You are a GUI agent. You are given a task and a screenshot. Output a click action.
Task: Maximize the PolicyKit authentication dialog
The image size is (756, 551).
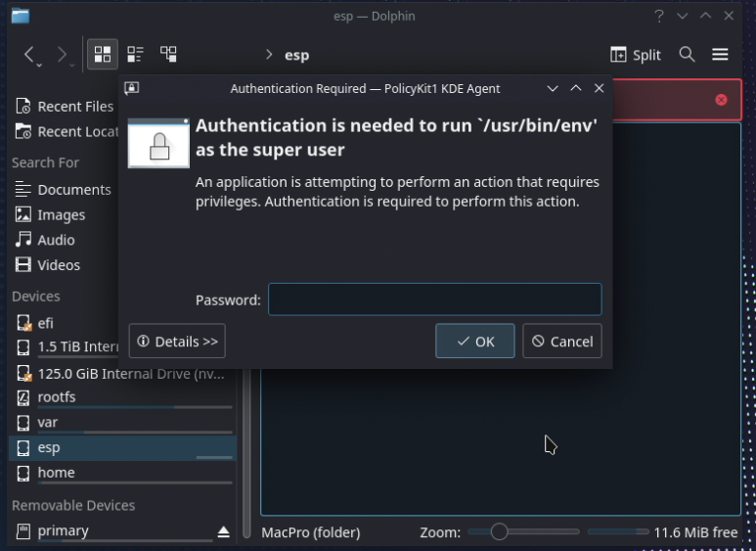tap(576, 88)
